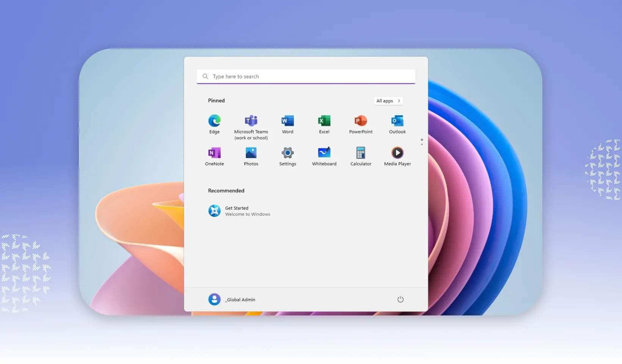Image resolution: width=622 pixels, height=364 pixels.
Task: Expand the All apps list
Action: pyautogui.click(x=388, y=101)
